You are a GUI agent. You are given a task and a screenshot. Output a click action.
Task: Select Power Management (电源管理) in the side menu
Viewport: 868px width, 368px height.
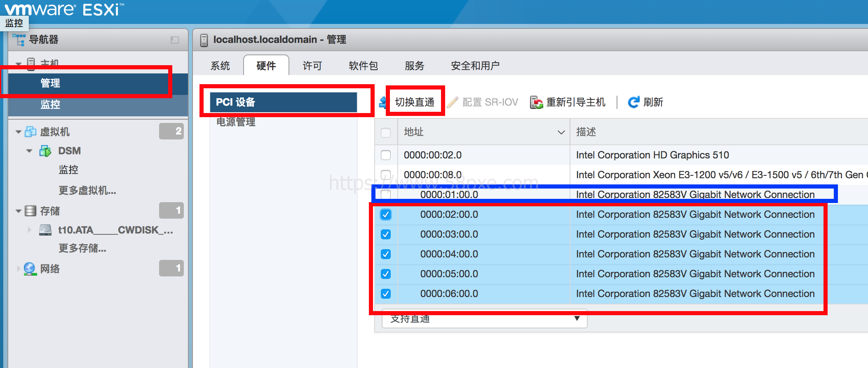pos(236,122)
